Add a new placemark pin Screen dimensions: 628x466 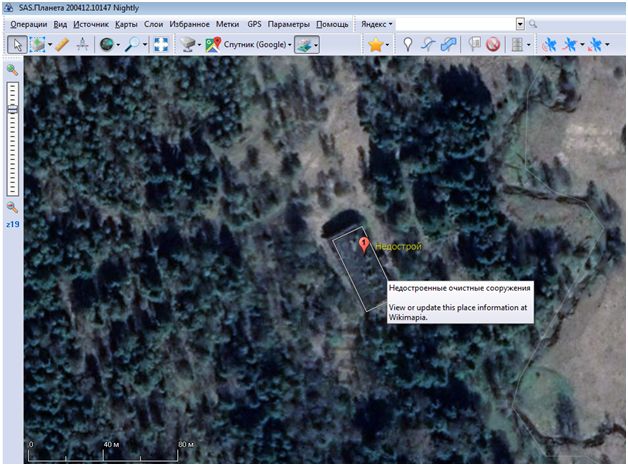[408, 44]
